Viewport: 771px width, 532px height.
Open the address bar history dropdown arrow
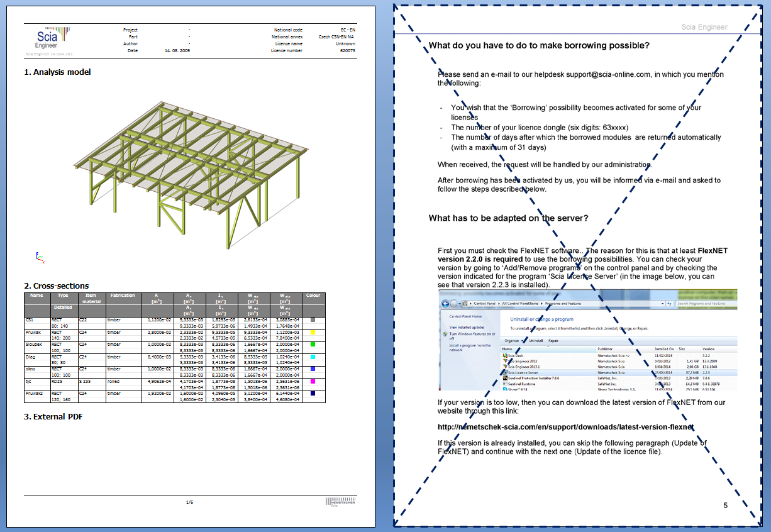tap(663, 302)
